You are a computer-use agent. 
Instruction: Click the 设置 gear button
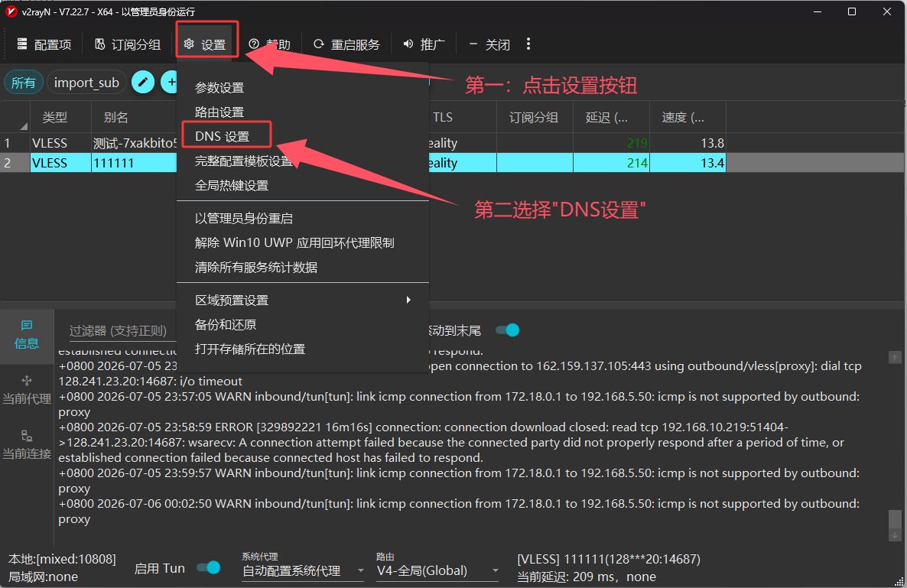coord(205,44)
